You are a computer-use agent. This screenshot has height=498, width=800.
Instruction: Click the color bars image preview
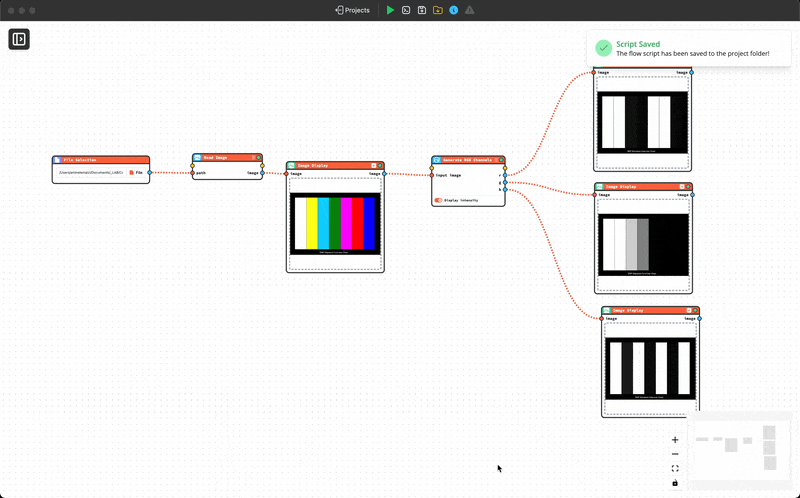tap(335, 224)
